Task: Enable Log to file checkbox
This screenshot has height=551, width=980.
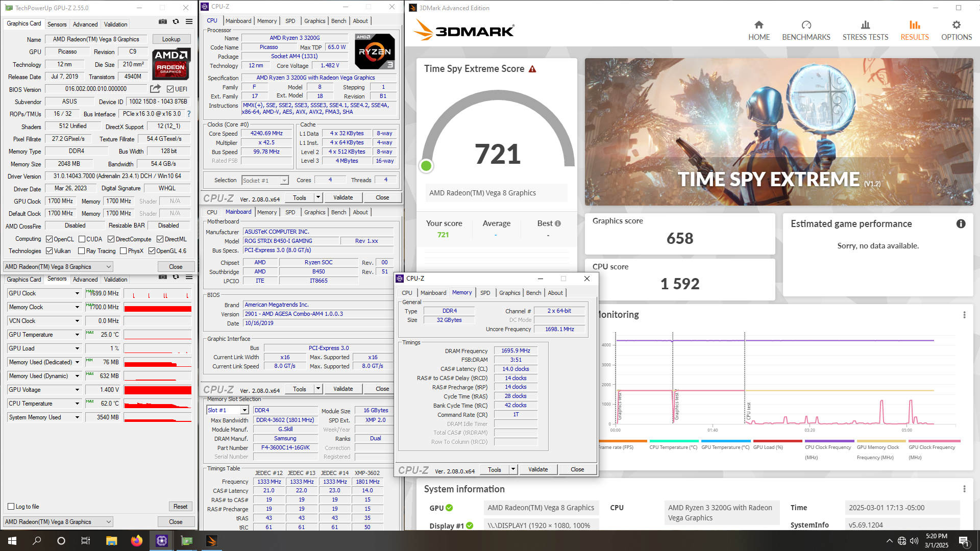Action: [x=11, y=507]
